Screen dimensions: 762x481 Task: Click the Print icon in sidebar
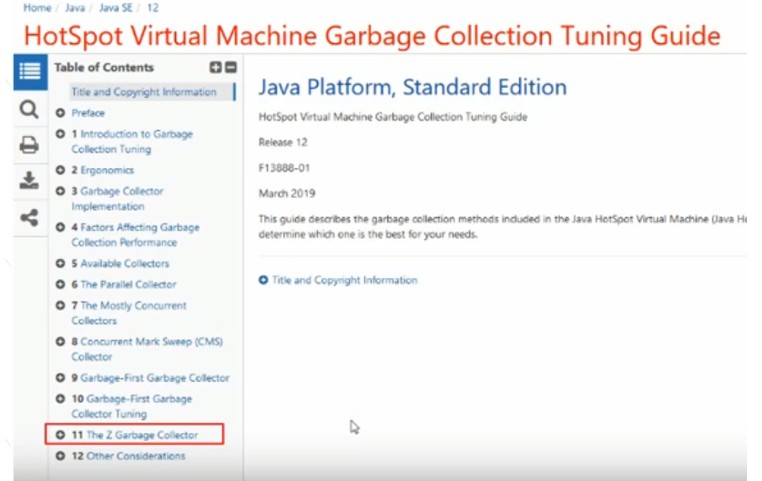coord(29,145)
